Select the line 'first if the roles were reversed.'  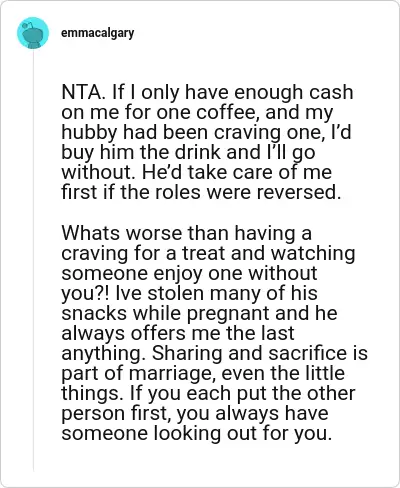coord(201,192)
